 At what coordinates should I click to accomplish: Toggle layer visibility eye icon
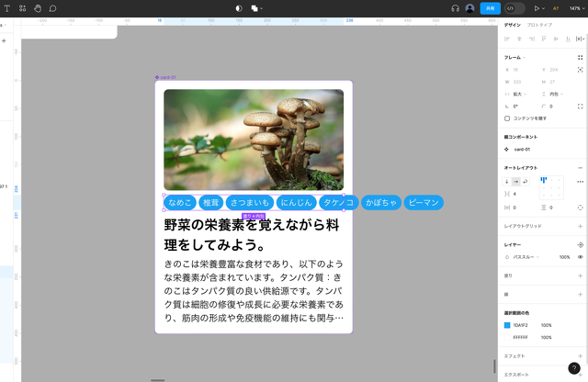(580, 257)
